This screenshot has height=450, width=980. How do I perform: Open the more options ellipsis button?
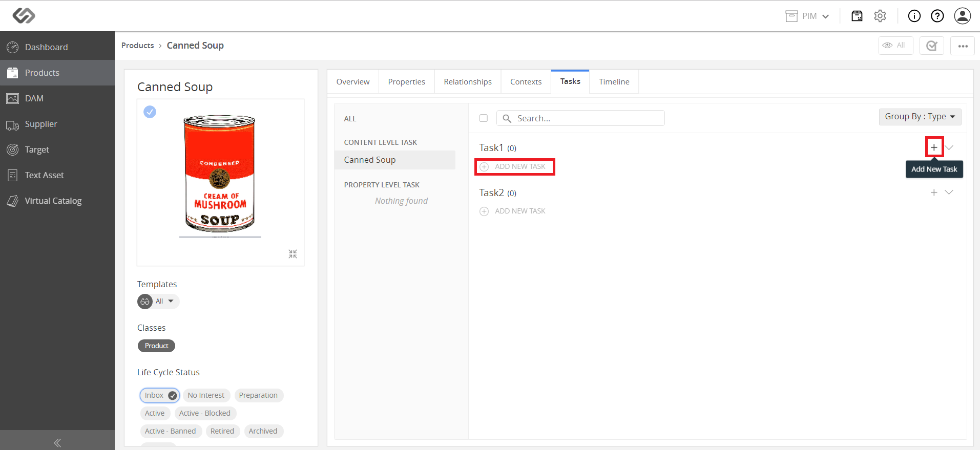[x=963, y=46]
